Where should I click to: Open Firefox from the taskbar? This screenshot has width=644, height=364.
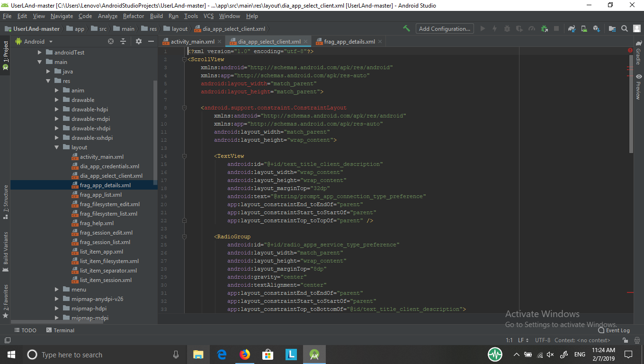(x=245, y=354)
